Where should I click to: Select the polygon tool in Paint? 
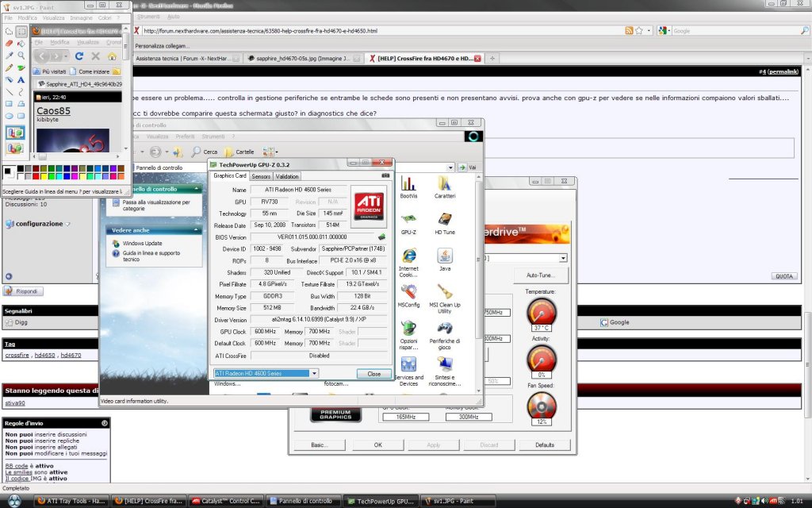(x=21, y=104)
